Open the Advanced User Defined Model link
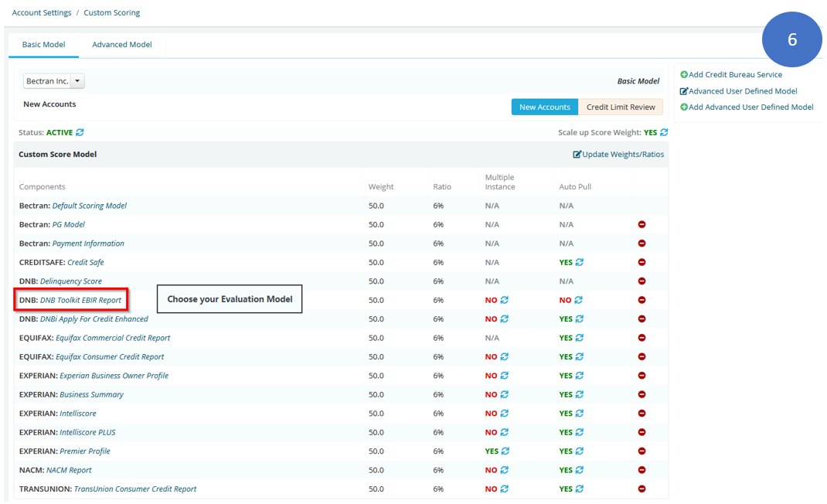This screenshot has height=504, width=827. pos(738,90)
